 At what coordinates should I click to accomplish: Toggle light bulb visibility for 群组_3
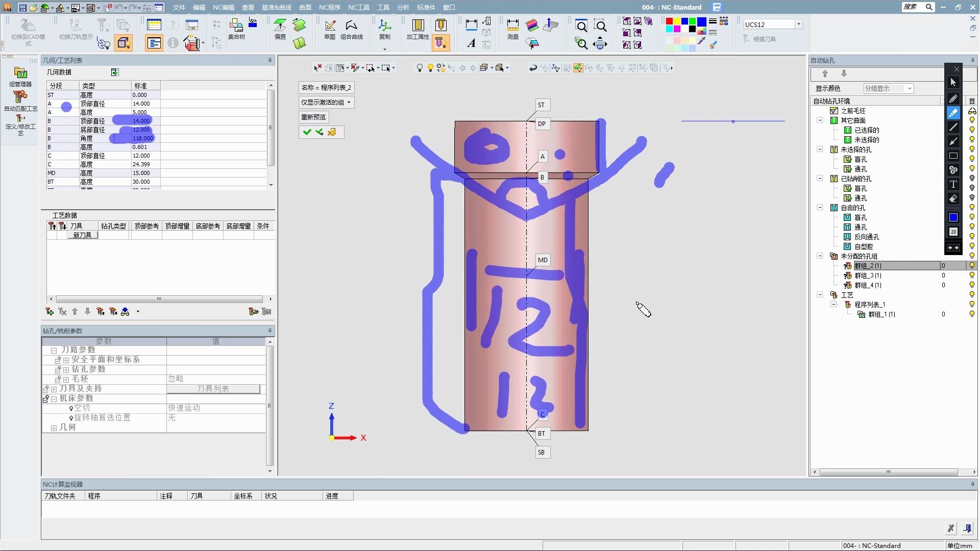point(972,275)
